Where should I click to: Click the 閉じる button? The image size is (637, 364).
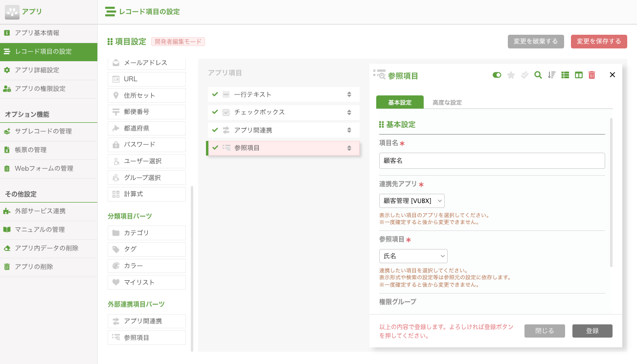tap(545, 331)
